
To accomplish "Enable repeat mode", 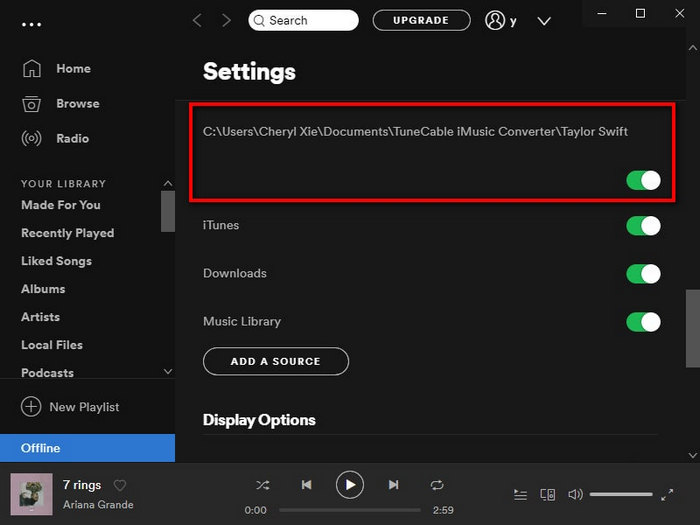I will [437, 485].
